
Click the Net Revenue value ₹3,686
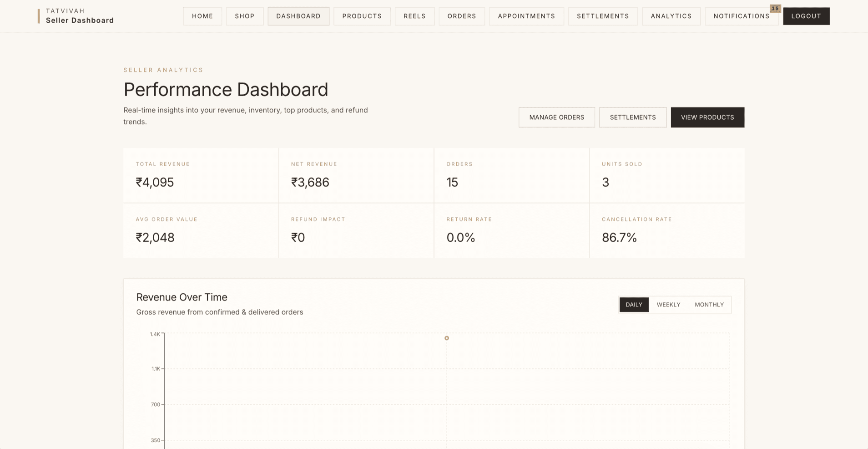tap(310, 182)
